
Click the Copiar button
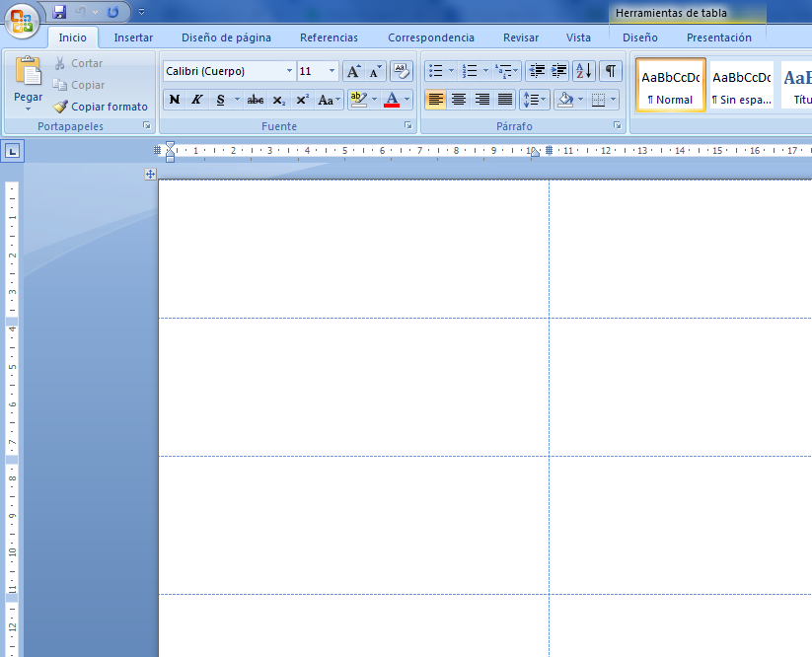[79, 85]
